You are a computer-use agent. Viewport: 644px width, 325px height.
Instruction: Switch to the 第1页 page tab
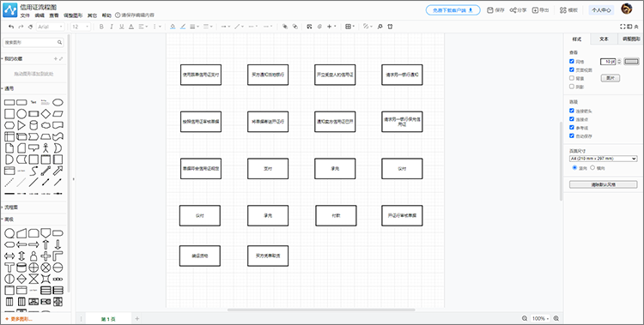(x=108, y=319)
